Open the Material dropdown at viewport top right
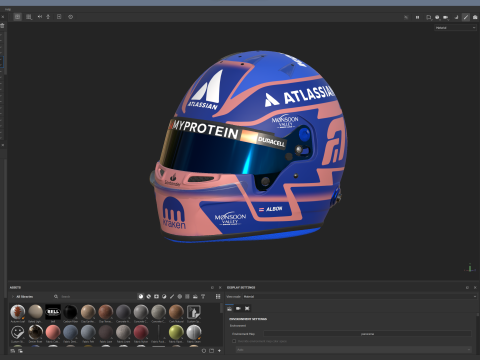This screenshot has height=360, width=480. [456, 28]
